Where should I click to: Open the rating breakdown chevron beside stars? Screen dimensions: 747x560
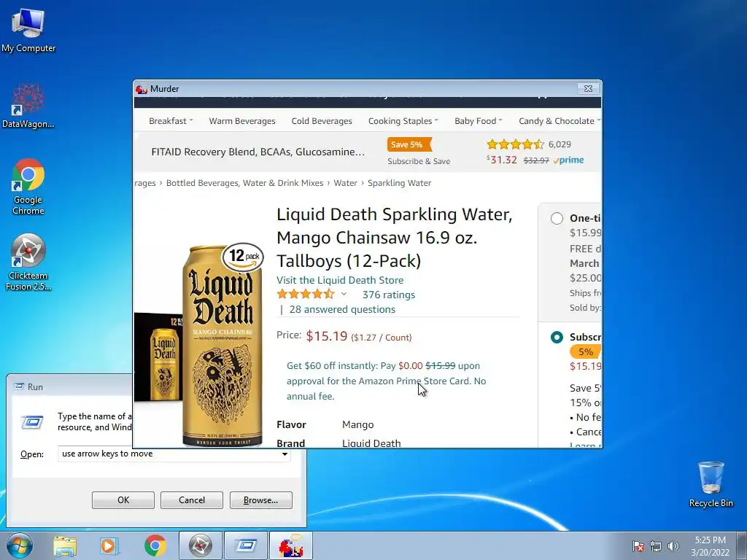click(344, 295)
